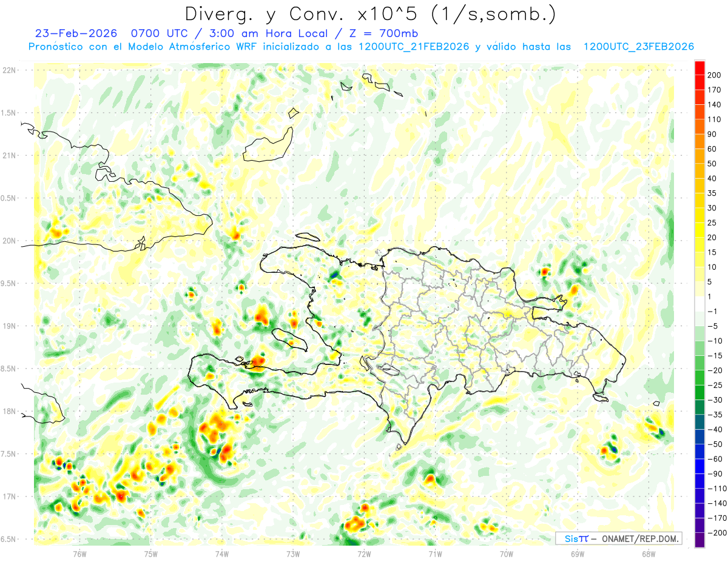The image size is (728, 562).
Task: Click the '74W' longitude label
Action: pos(221,553)
